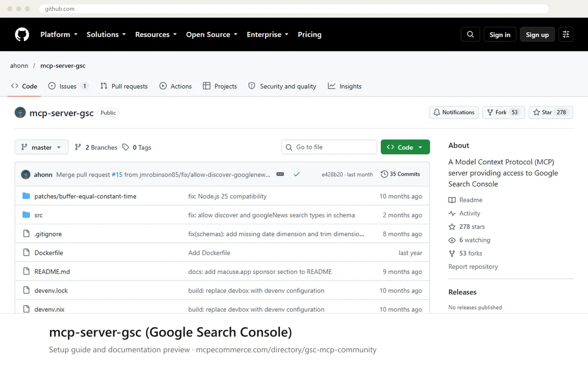588x368 pixels.
Task: Switch to the Issues tab
Action: point(69,86)
